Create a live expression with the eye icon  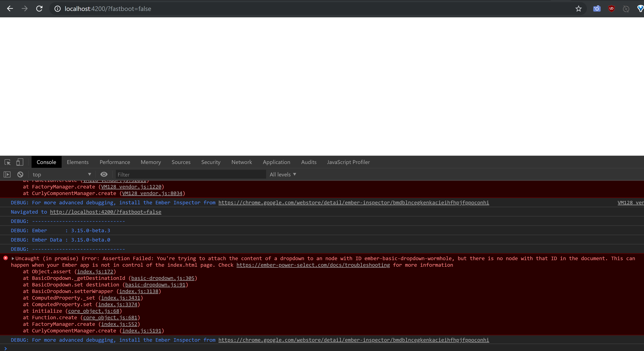pos(104,174)
